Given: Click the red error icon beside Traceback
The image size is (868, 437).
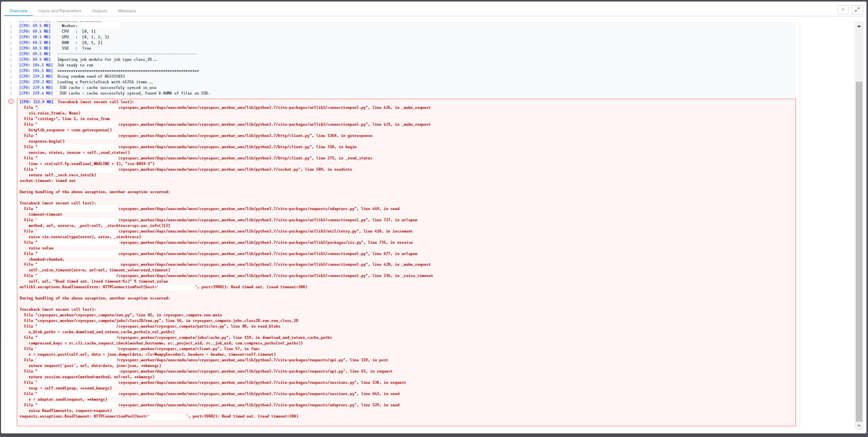Looking at the screenshot, I should [11, 101].
